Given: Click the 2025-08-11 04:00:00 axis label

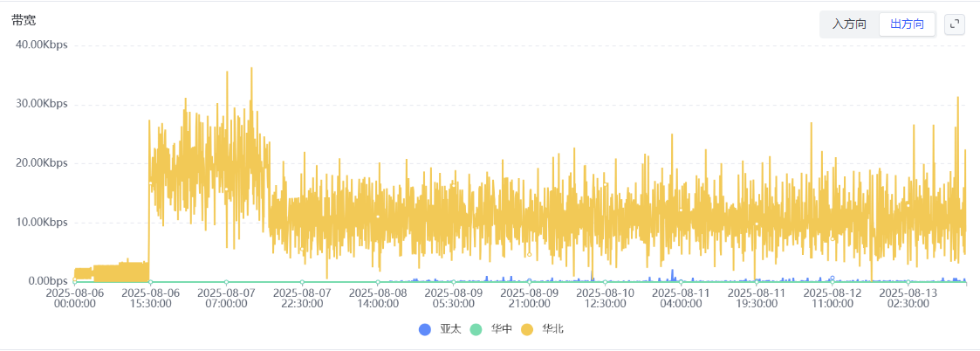Looking at the screenshot, I should [x=681, y=298].
